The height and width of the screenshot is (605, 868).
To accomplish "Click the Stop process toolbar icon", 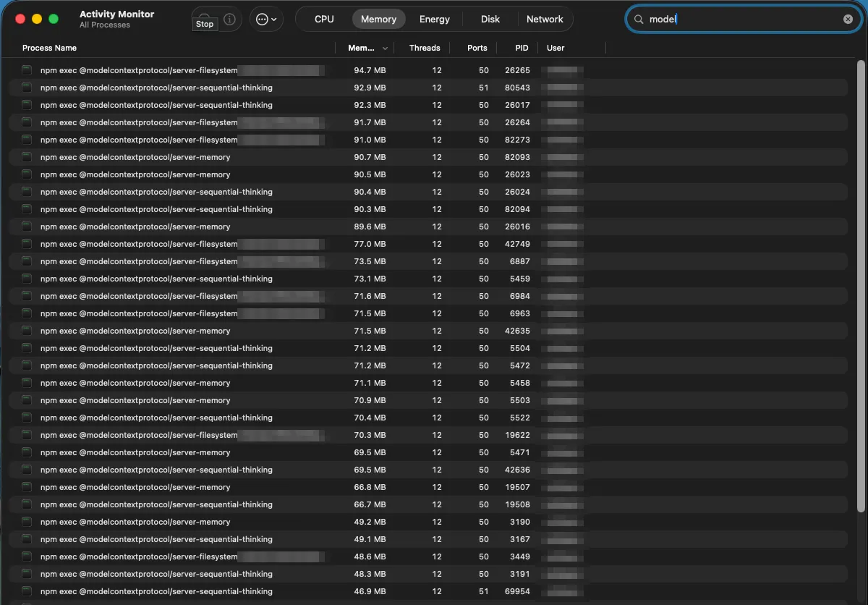I will 205,19.
